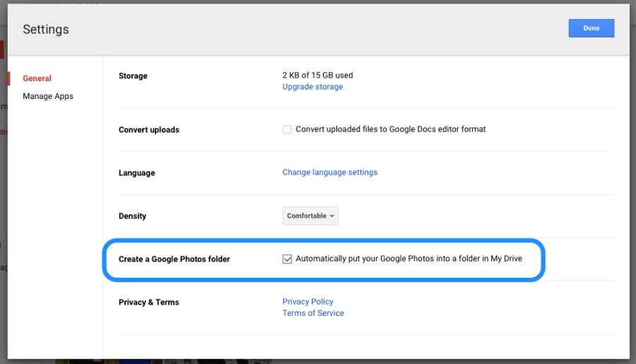This screenshot has height=364, width=636.
Task: Enable Convert uploaded files checkbox
Action: pyautogui.click(x=287, y=129)
